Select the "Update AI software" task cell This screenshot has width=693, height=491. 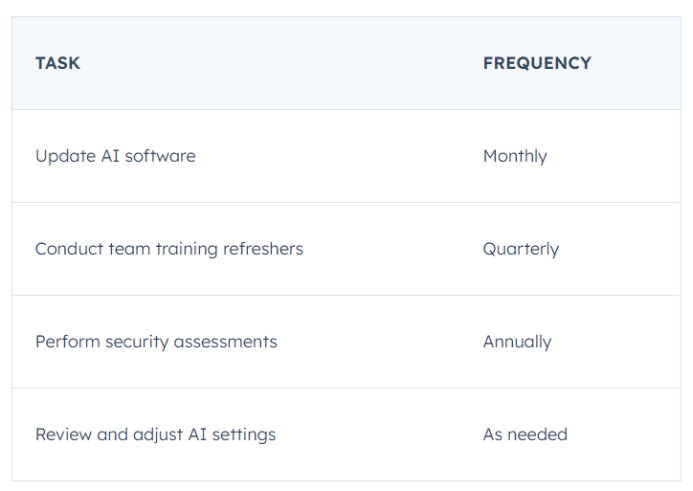pyautogui.click(x=115, y=156)
